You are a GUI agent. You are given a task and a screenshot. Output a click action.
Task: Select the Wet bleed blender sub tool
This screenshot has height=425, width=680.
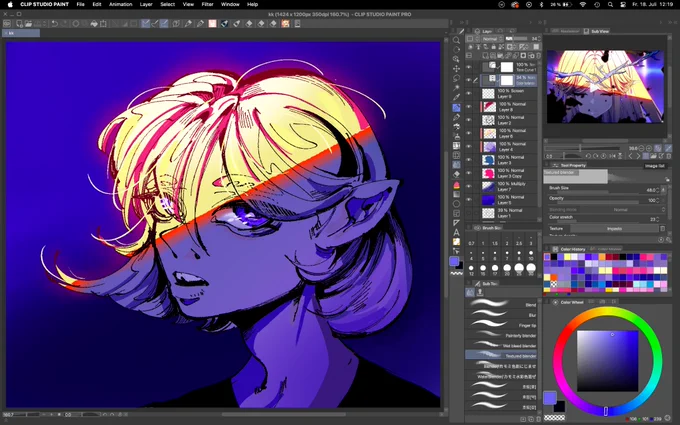503,345
